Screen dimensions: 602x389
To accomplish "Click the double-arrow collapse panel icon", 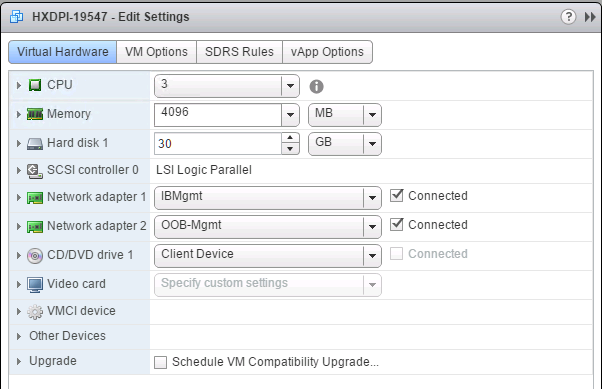I will pos(590,17).
